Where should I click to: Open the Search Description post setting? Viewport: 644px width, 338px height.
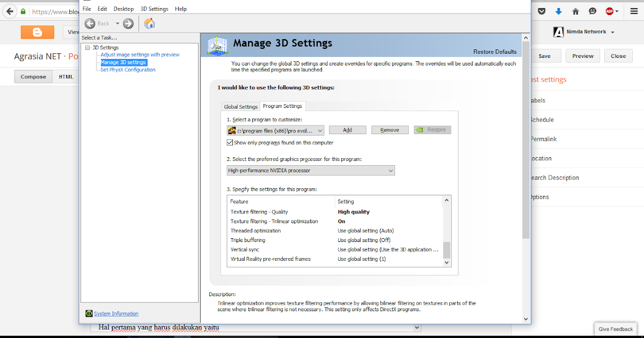tap(554, 178)
